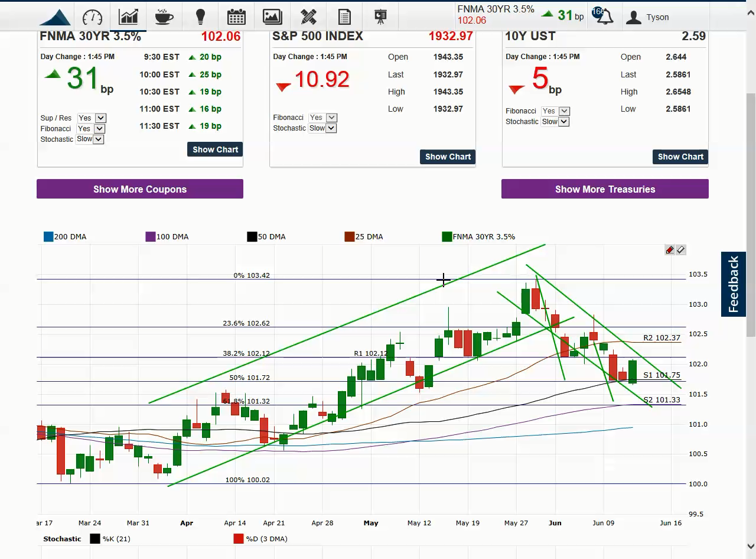
Task: Open the pencil and ruler tools icon
Action: pos(308,17)
